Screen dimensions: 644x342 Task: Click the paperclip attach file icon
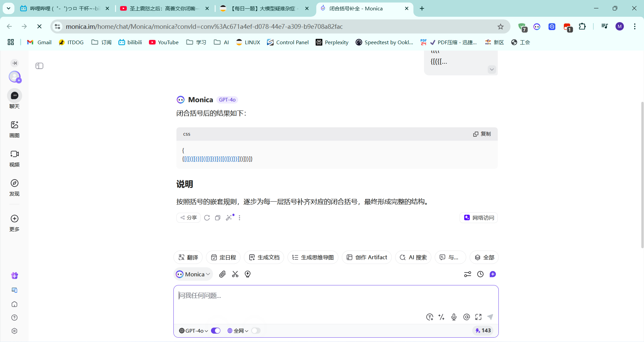[x=222, y=274]
